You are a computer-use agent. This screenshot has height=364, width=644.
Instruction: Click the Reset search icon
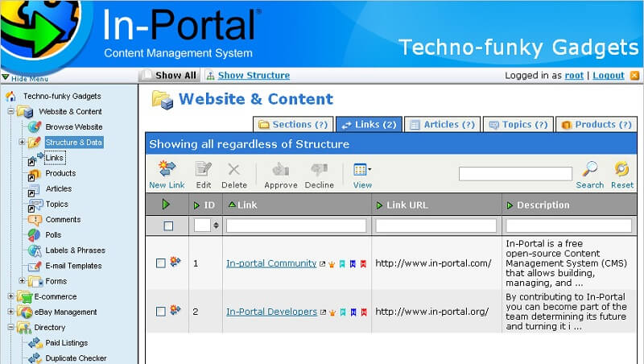[621, 168]
